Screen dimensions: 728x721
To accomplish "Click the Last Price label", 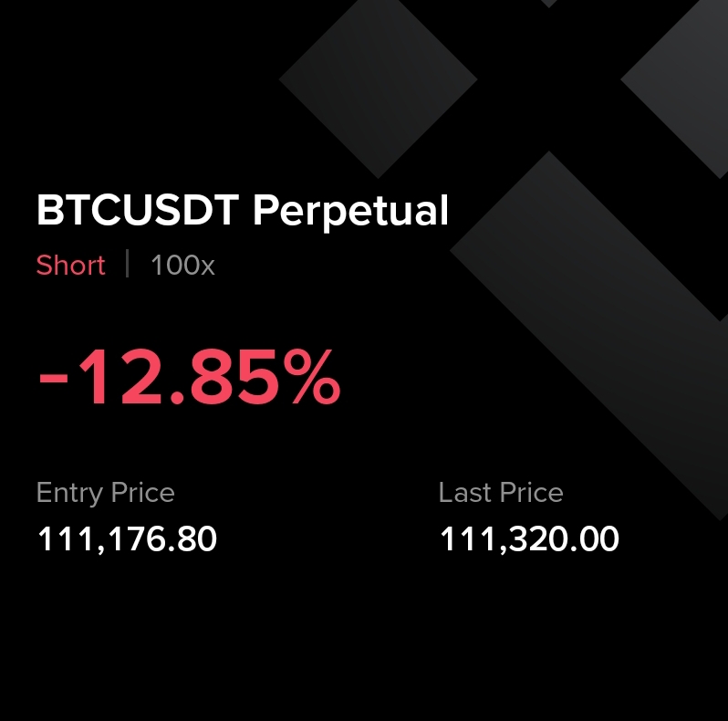I will point(500,493).
